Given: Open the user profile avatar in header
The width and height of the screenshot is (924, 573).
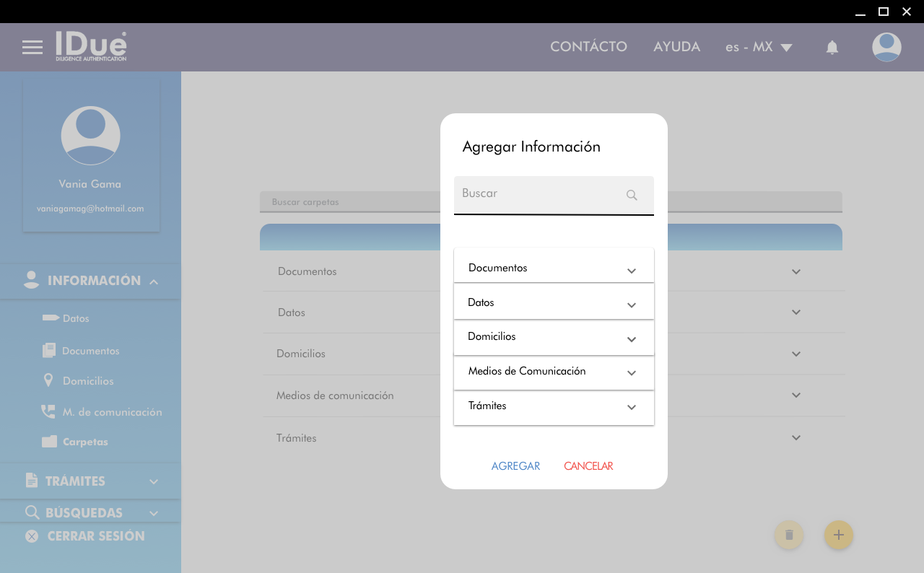Looking at the screenshot, I should pos(886,47).
